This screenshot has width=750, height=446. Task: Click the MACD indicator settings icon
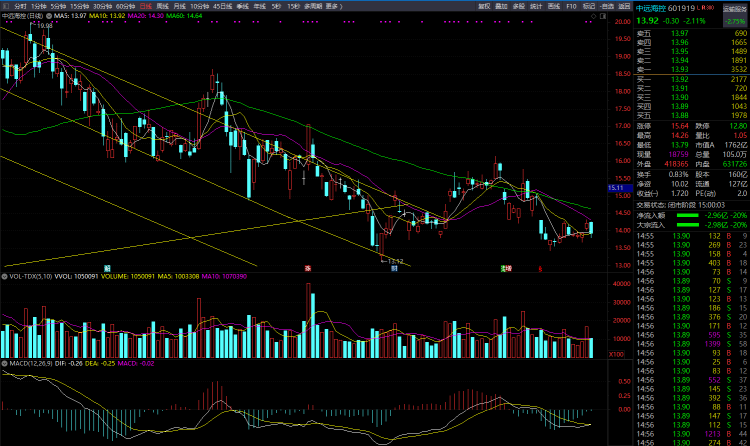[x=4, y=361]
